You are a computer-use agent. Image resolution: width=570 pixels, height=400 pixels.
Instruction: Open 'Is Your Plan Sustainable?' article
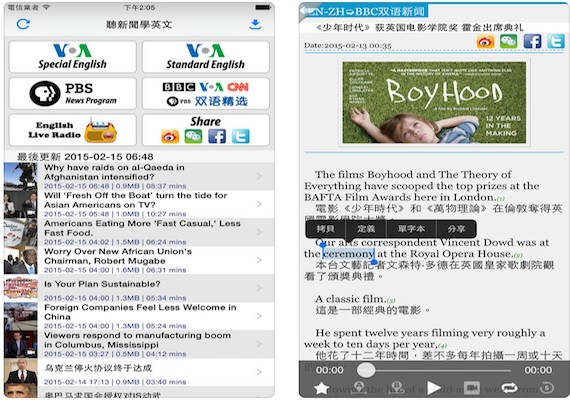139,288
